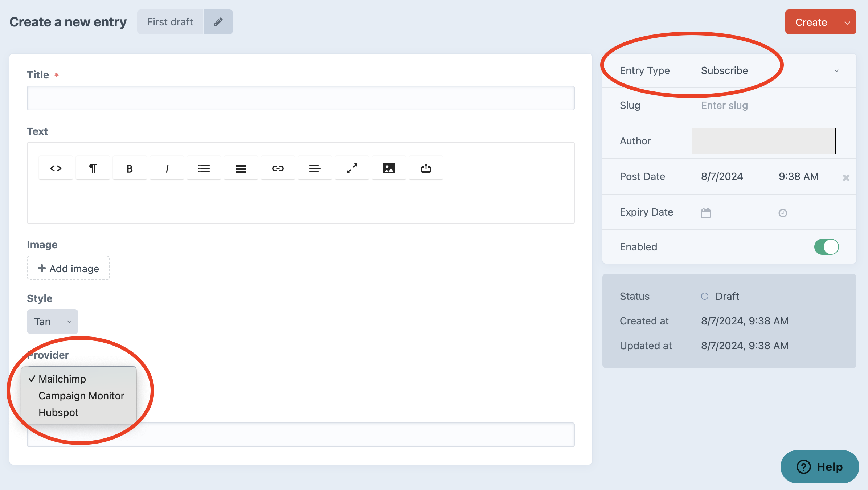Viewport: 868px width, 490px height.
Task: Select Mailchimp in the Provider list
Action: click(79, 379)
